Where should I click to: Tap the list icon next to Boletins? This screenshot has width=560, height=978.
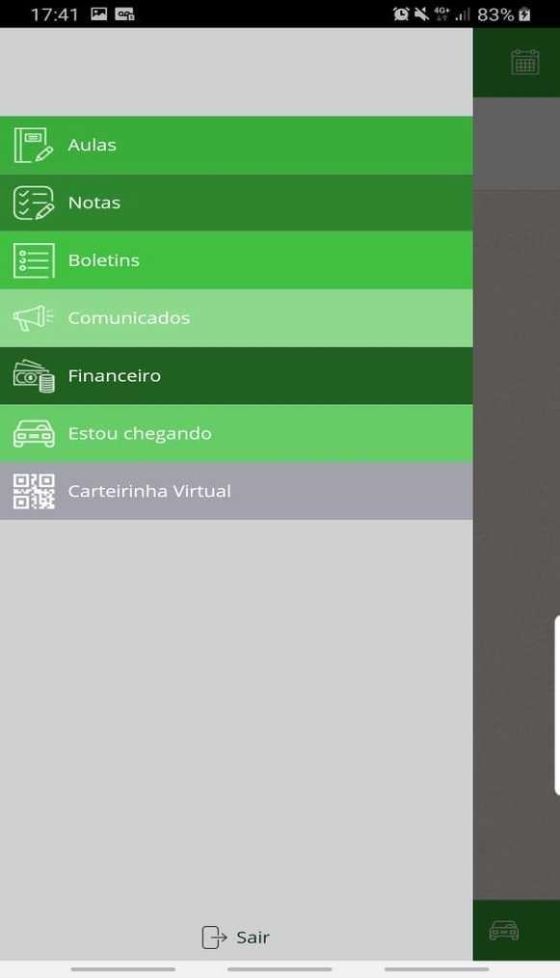click(33, 260)
